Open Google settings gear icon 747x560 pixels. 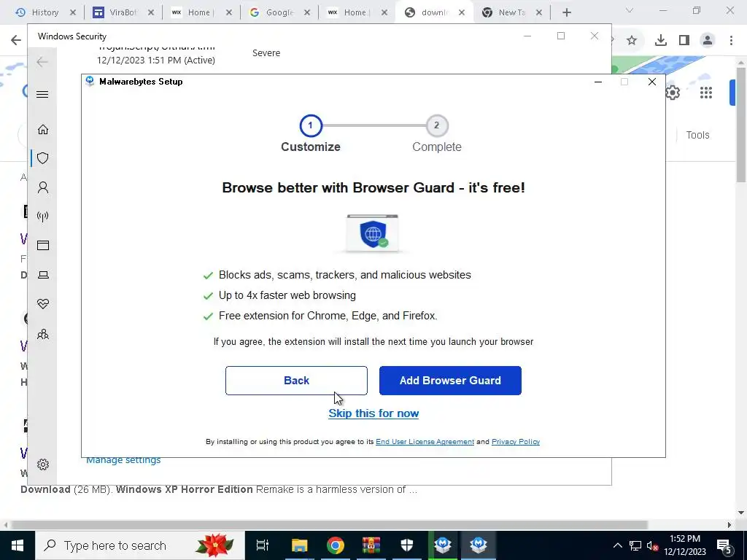coord(673,93)
